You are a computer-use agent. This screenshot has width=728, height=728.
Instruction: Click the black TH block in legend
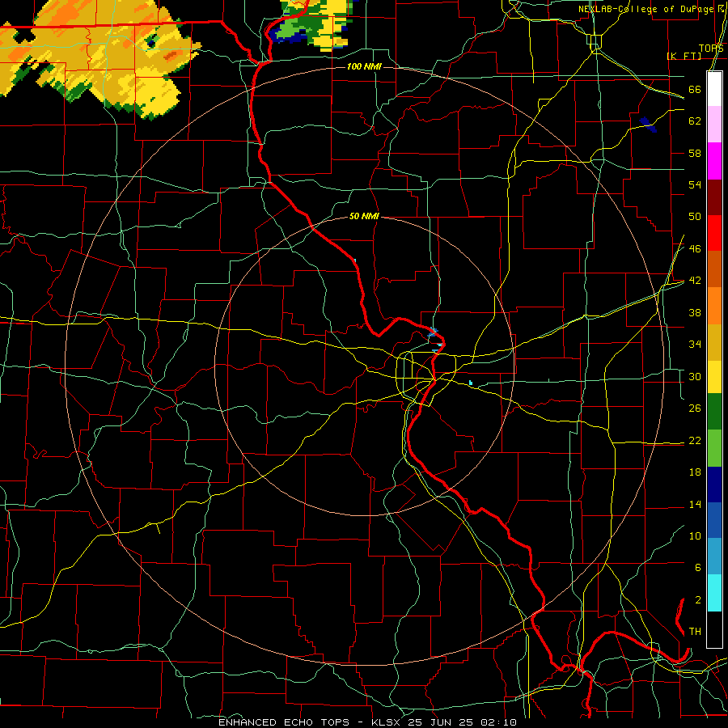[714, 629]
